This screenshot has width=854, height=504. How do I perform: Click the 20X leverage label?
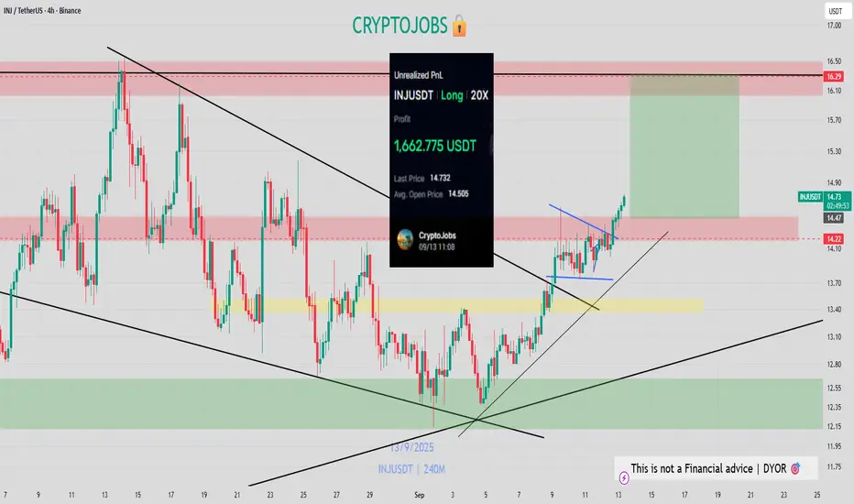479,95
